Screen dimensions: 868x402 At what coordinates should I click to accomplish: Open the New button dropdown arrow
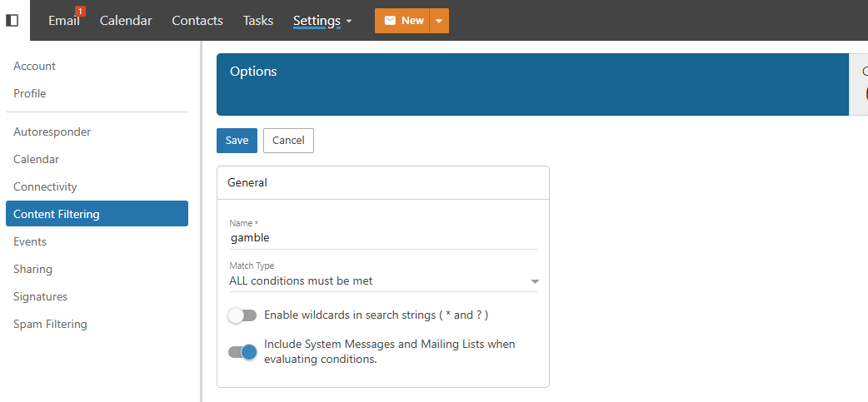pyautogui.click(x=439, y=21)
